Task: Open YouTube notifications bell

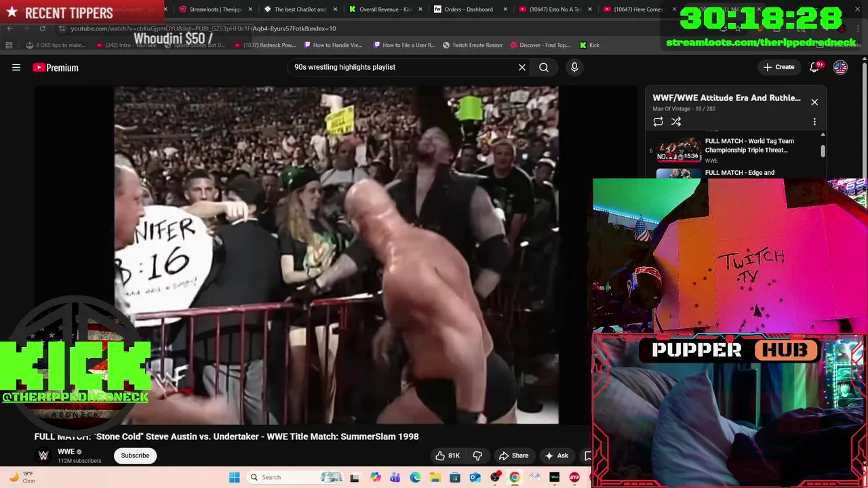Action: 816,67
